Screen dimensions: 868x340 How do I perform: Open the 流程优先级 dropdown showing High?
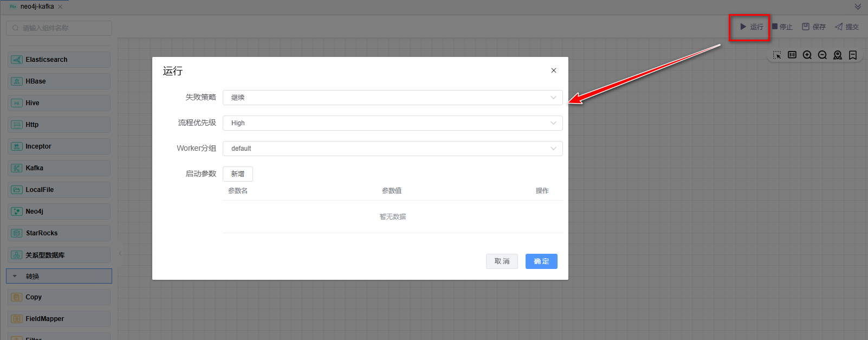click(392, 123)
